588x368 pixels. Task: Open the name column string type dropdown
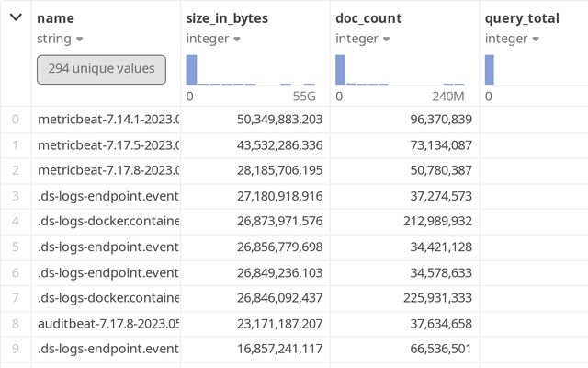click(79, 39)
